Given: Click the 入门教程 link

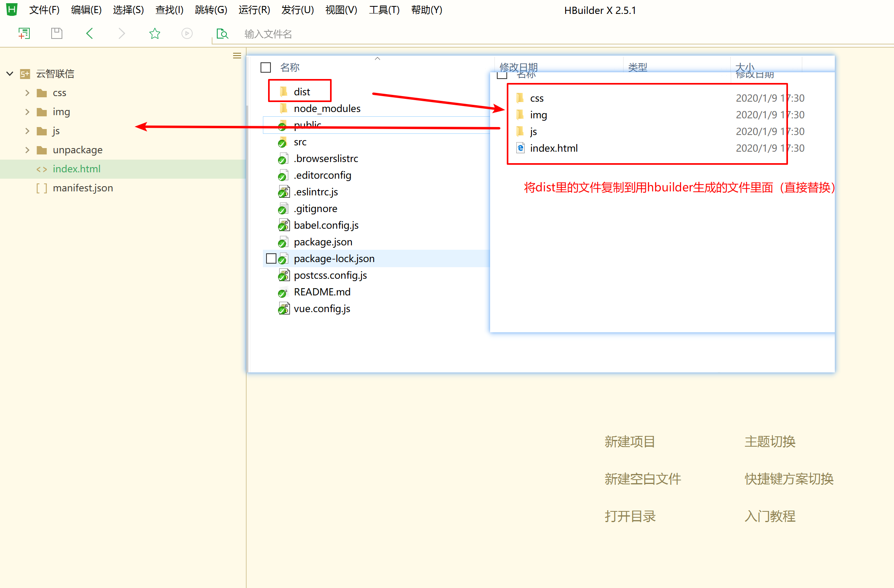Looking at the screenshot, I should 769,516.
